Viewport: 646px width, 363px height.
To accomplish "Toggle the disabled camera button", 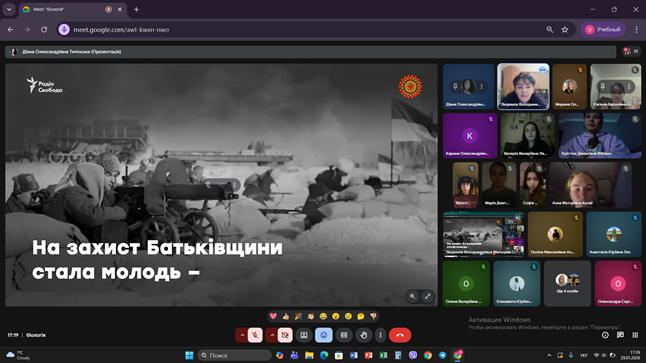I will tap(285, 335).
